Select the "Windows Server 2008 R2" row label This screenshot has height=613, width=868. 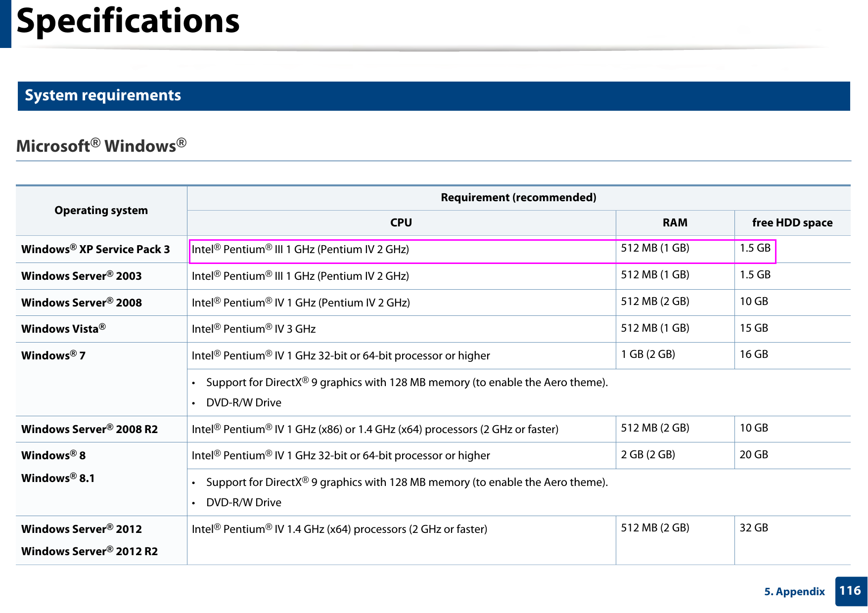[x=90, y=429]
